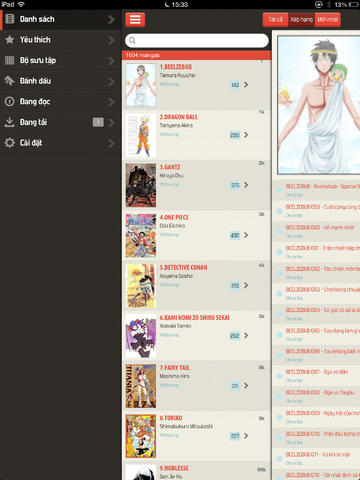
Task: Click the 1.BEELZEBUB title
Action: pos(176,67)
